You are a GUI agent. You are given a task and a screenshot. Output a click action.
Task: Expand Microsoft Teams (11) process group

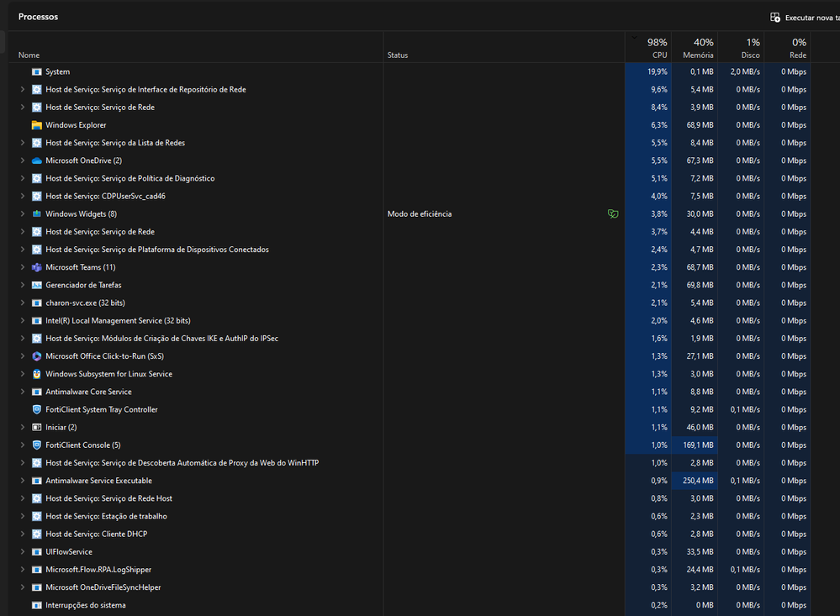point(23,267)
